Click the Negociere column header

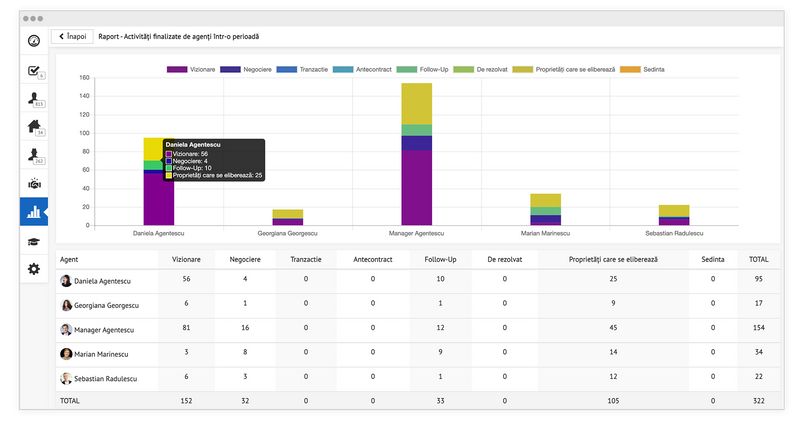point(245,259)
